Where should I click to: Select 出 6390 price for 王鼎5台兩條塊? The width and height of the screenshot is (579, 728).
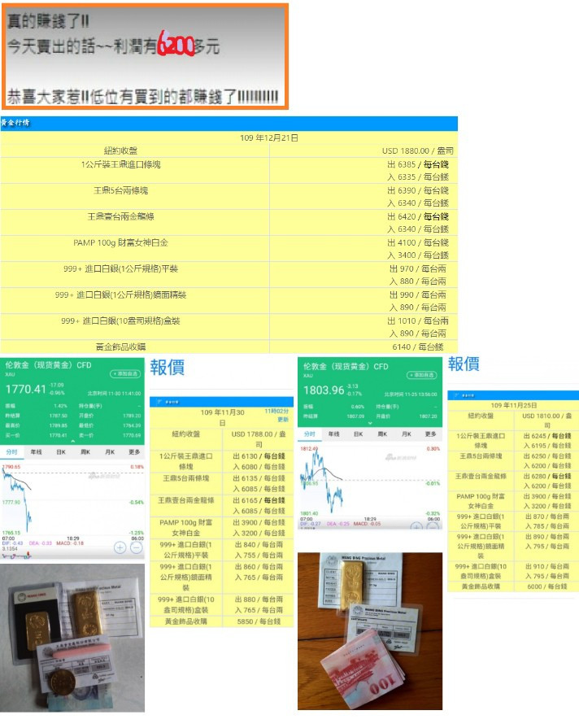(x=418, y=190)
